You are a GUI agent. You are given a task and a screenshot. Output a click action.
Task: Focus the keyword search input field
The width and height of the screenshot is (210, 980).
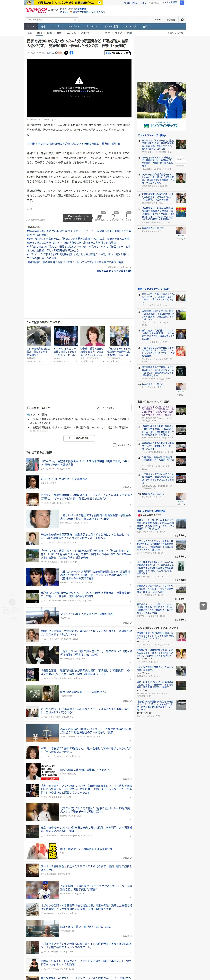pos(49,20)
